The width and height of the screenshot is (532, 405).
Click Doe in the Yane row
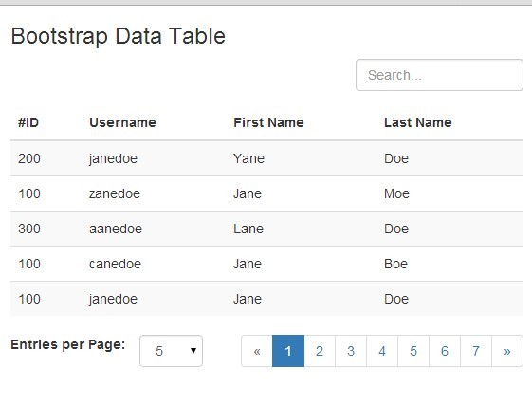click(396, 158)
